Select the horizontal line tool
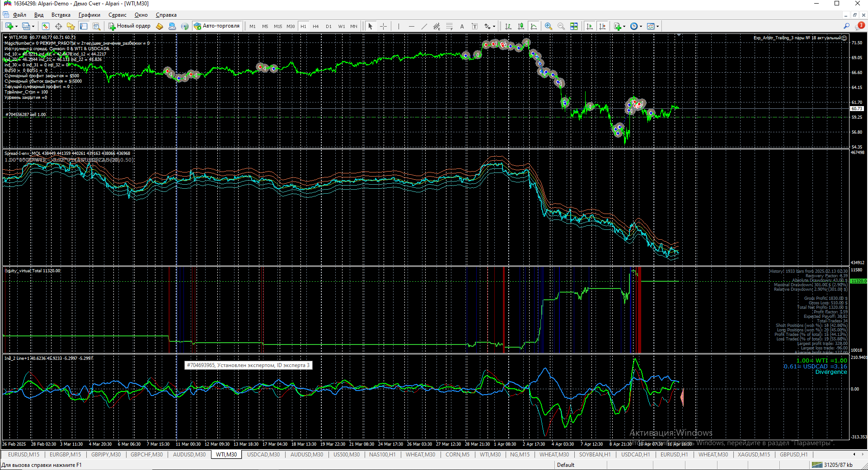This screenshot has width=868, height=470. pyautogui.click(x=411, y=26)
